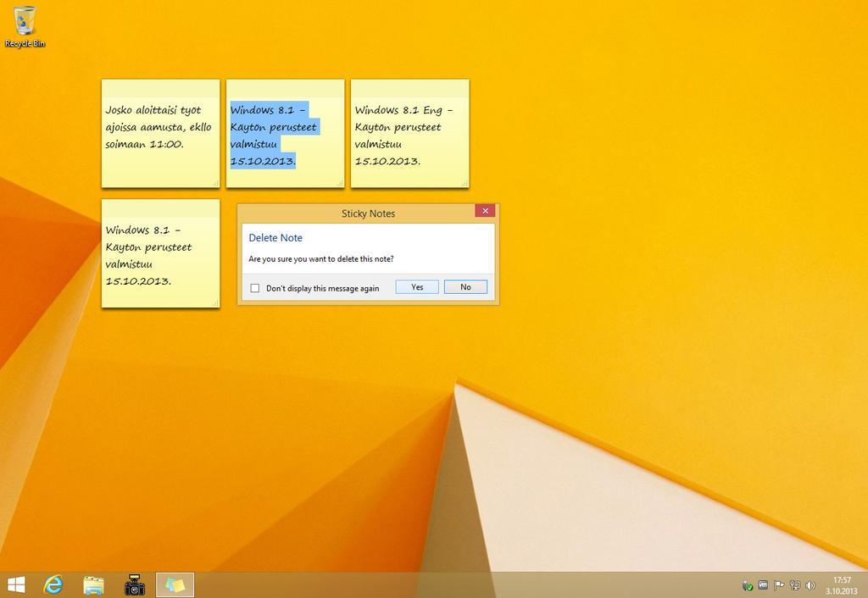Click "15.10.2013." in the Windows 8.1 Eng note
This screenshot has width=868, height=598.
click(387, 162)
